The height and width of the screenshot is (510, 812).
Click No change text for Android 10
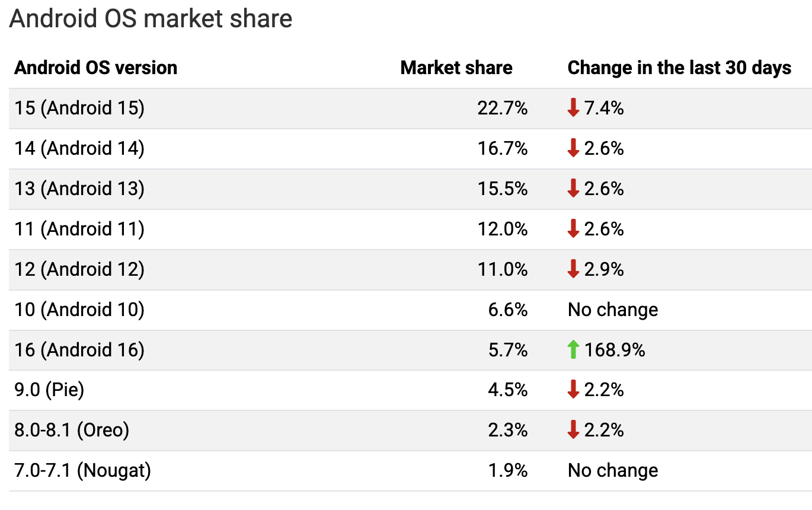pyautogui.click(x=613, y=310)
